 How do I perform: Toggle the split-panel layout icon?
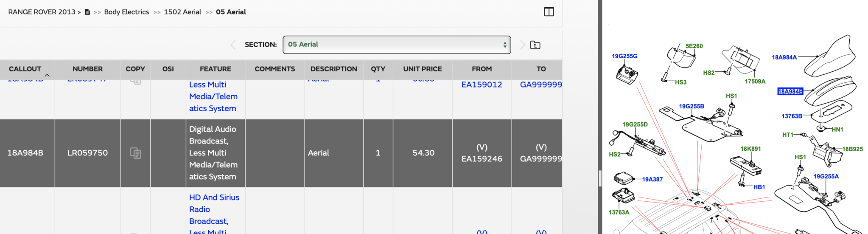[549, 12]
